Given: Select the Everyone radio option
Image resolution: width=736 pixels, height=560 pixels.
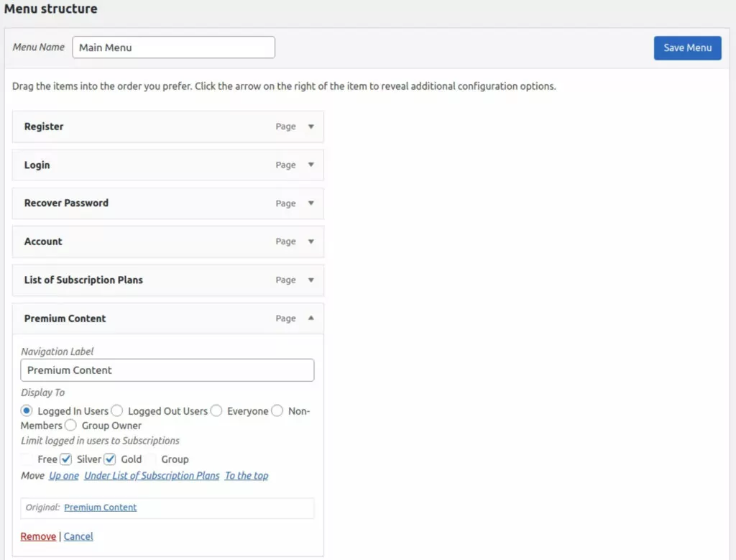Looking at the screenshot, I should tap(216, 410).
